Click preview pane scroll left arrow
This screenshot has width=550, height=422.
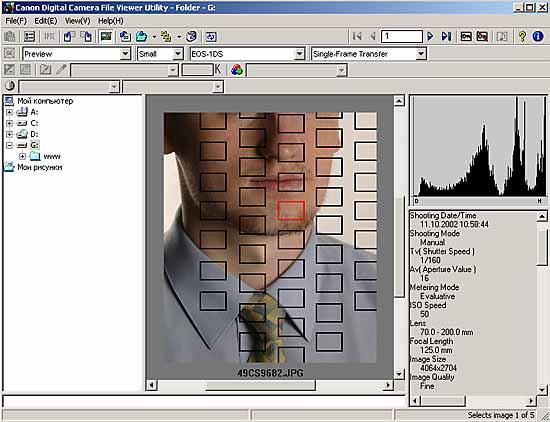point(152,385)
